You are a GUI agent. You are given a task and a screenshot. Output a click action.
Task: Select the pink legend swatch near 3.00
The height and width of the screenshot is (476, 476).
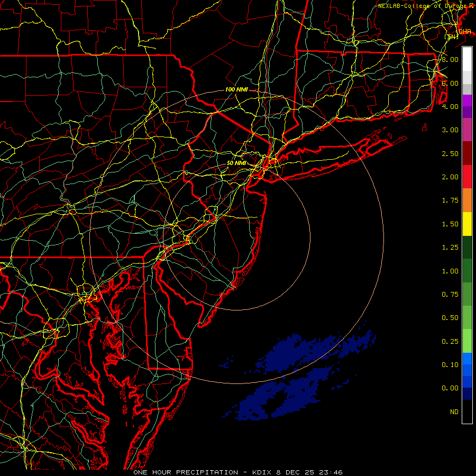467,130
